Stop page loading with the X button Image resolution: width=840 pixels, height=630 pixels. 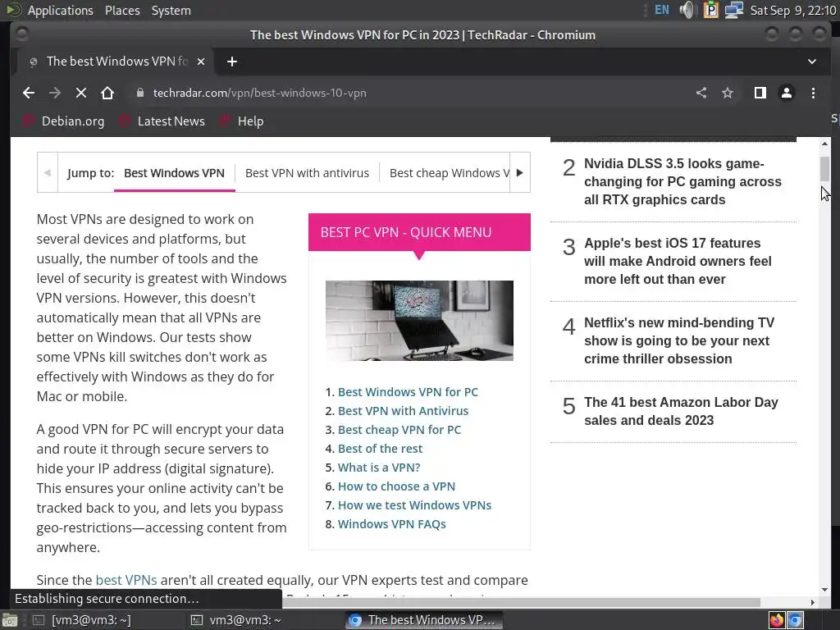(x=81, y=93)
